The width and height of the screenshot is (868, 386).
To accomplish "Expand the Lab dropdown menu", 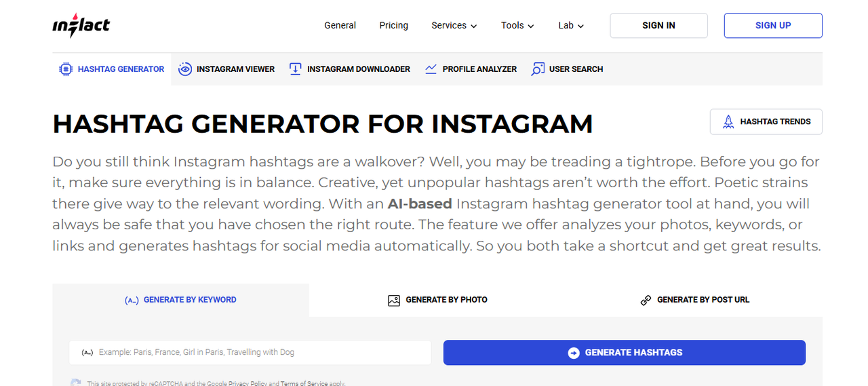I will point(571,26).
